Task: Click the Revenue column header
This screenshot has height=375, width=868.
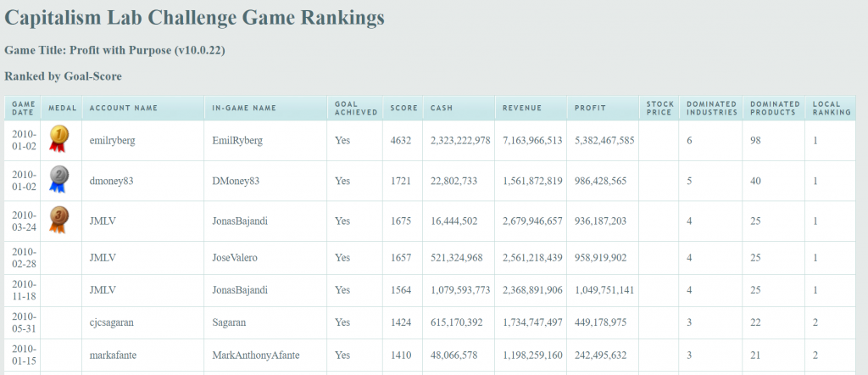Action: click(x=522, y=108)
